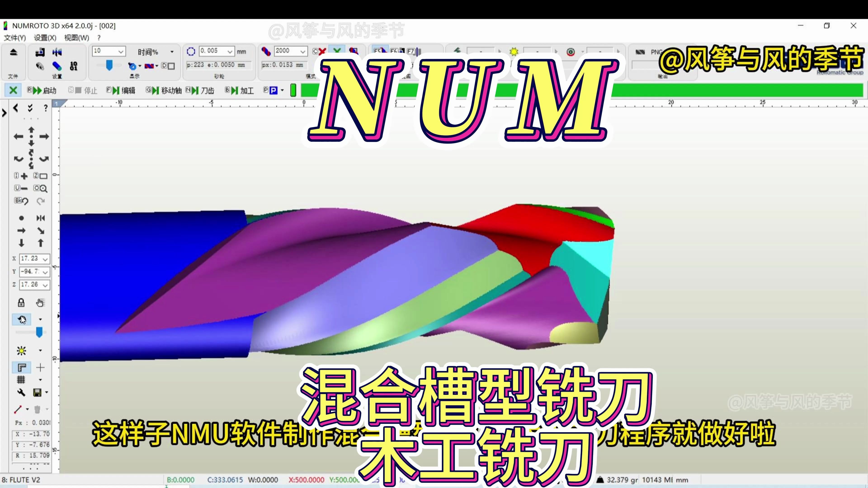Toggle the grid display button

click(x=21, y=380)
